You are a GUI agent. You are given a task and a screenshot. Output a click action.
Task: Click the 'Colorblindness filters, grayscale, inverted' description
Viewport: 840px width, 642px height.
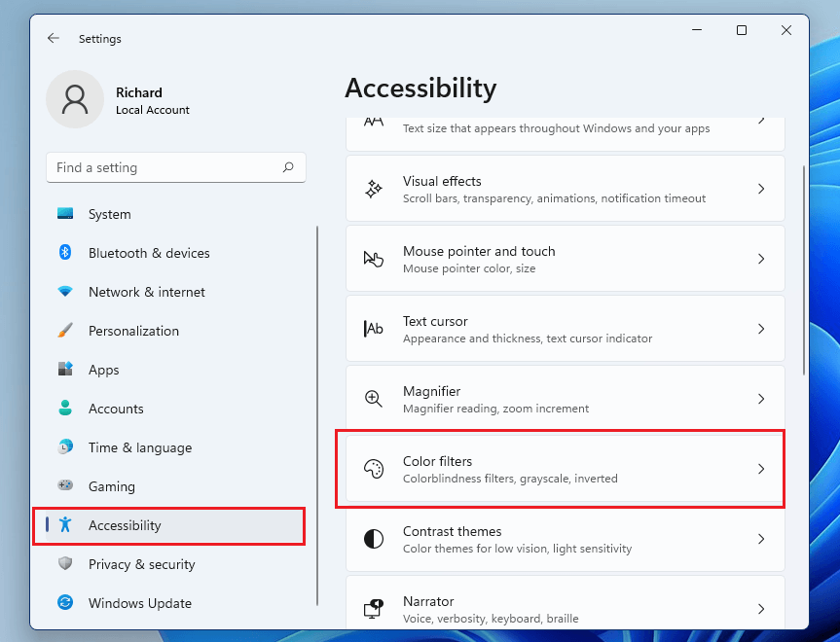tap(510, 479)
